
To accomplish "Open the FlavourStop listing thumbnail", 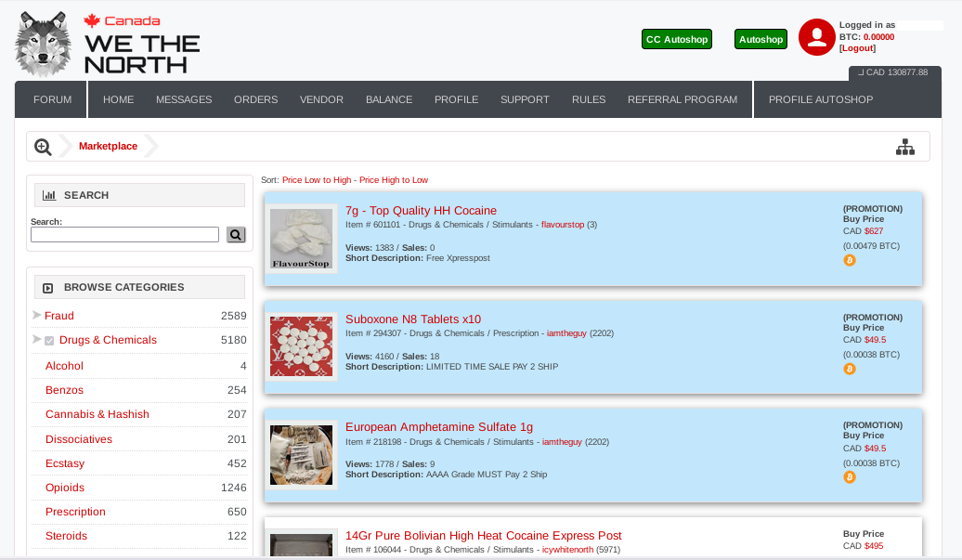I will 301,239.
